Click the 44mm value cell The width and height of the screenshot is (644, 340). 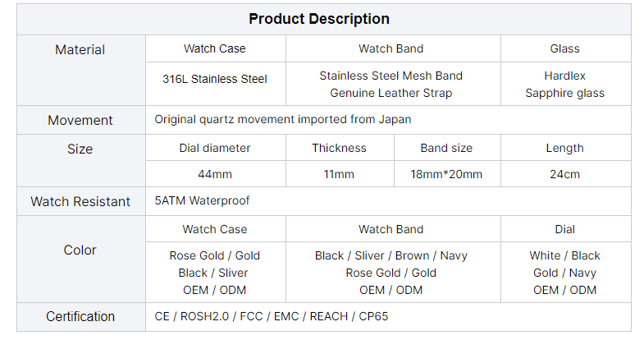pyautogui.click(x=215, y=174)
